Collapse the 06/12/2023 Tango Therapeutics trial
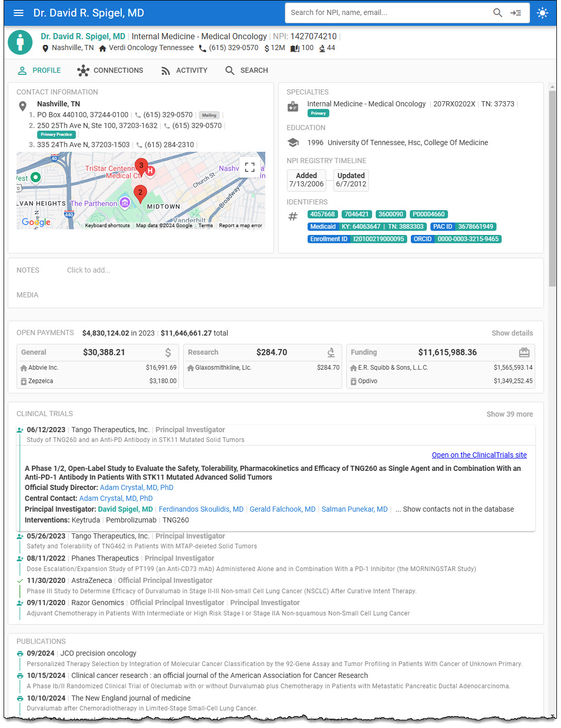 pos(277,435)
